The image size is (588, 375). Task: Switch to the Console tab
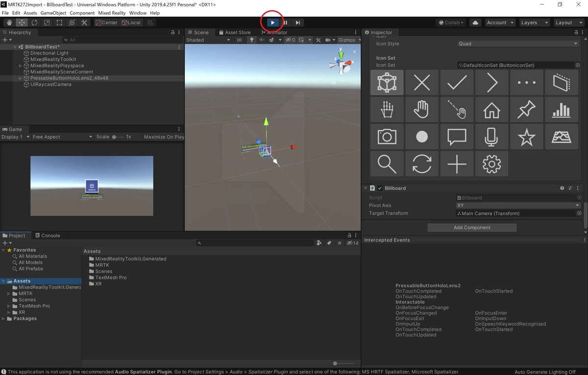(x=48, y=235)
